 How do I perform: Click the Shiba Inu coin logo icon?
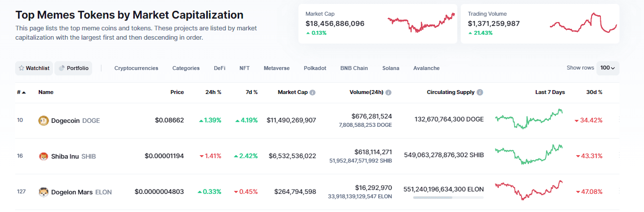tap(44, 156)
